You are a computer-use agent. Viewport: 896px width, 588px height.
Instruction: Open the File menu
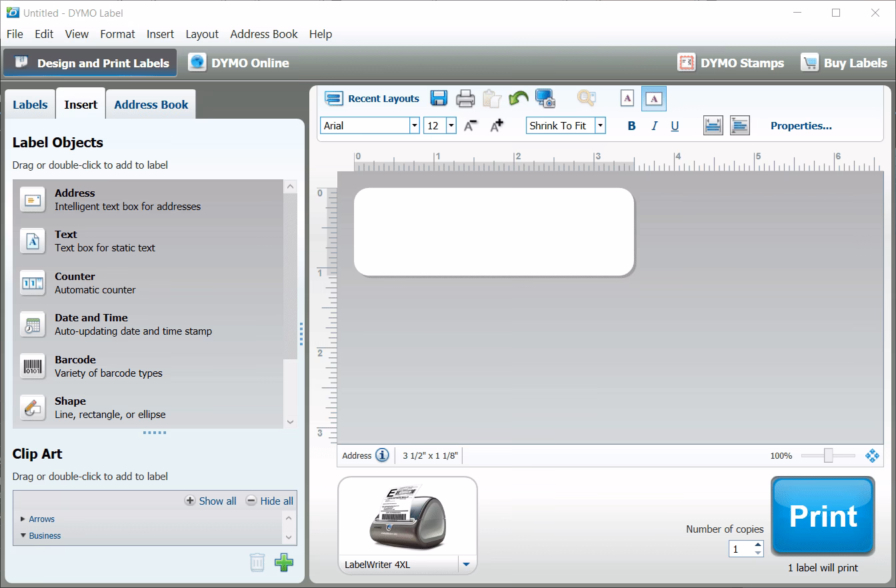15,34
